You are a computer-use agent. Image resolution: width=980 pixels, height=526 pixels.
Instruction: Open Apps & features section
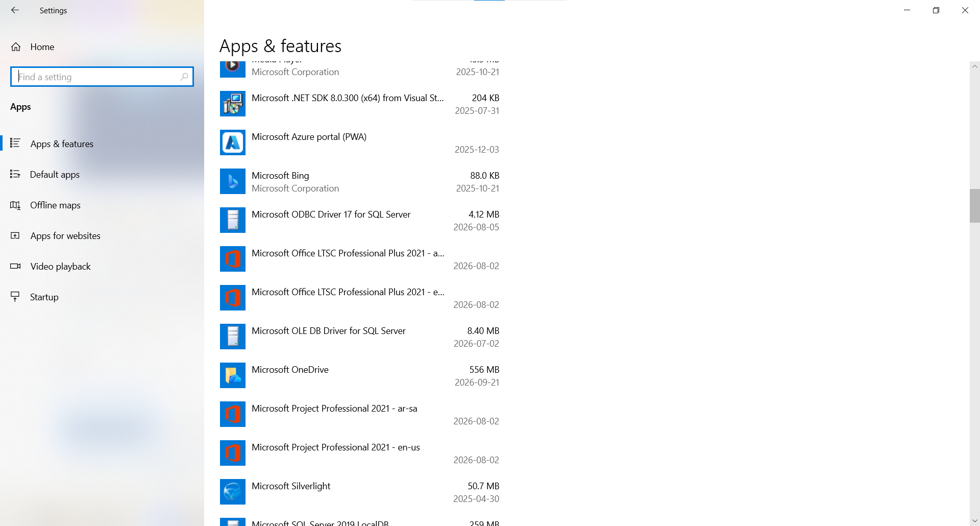coord(102,144)
